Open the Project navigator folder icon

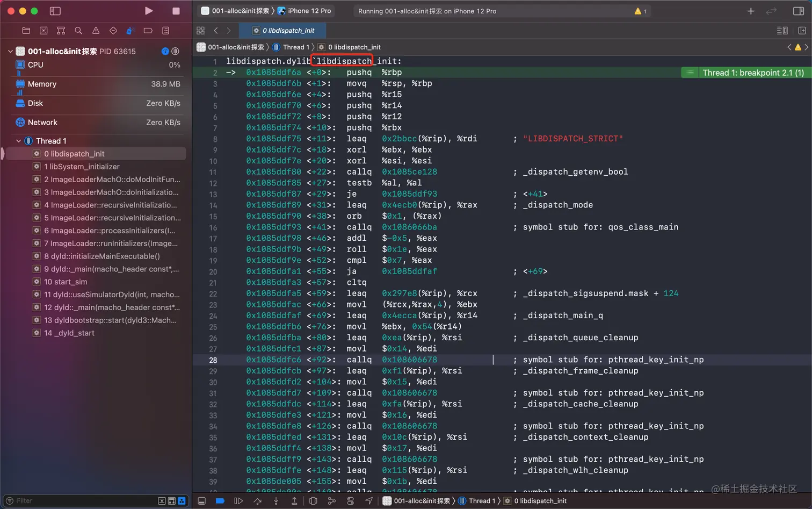pyautogui.click(x=26, y=31)
